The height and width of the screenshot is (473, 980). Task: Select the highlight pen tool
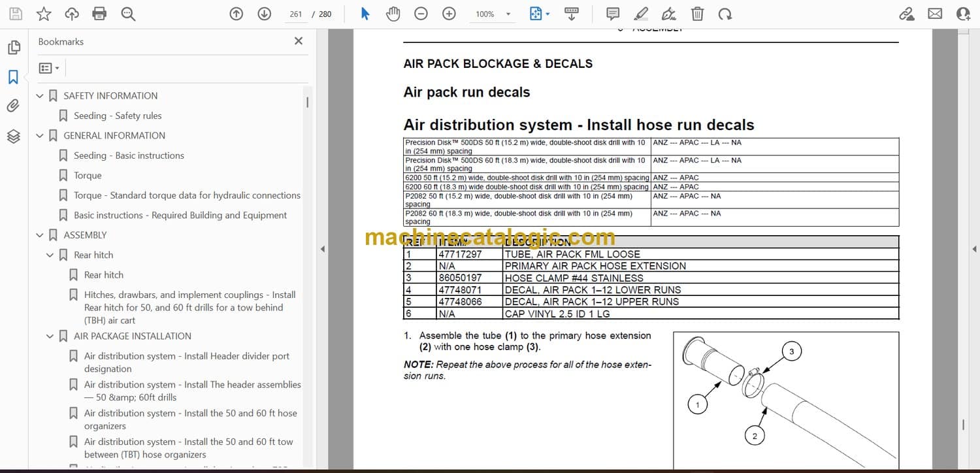(x=641, y=14)
